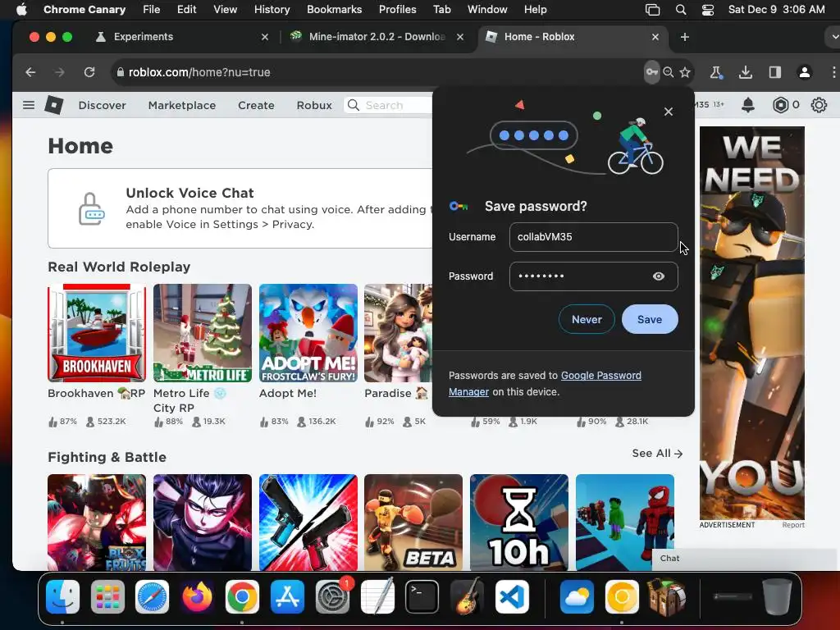This screenshot has height=630, width=840.
Task: Open the Discover page
Action: tap(103, 106)
